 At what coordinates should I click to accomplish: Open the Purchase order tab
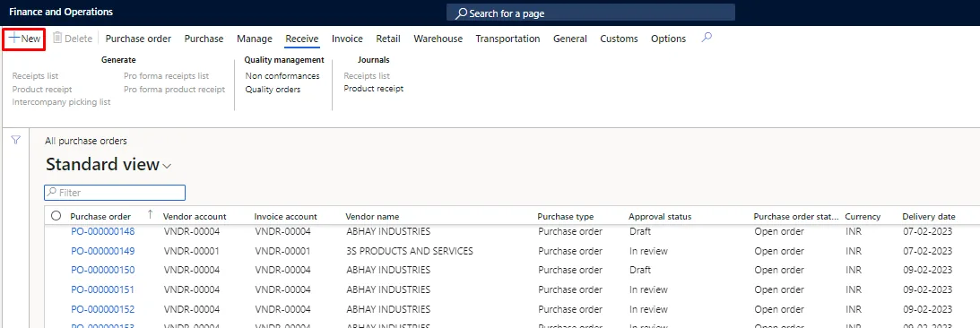point(138,39)
